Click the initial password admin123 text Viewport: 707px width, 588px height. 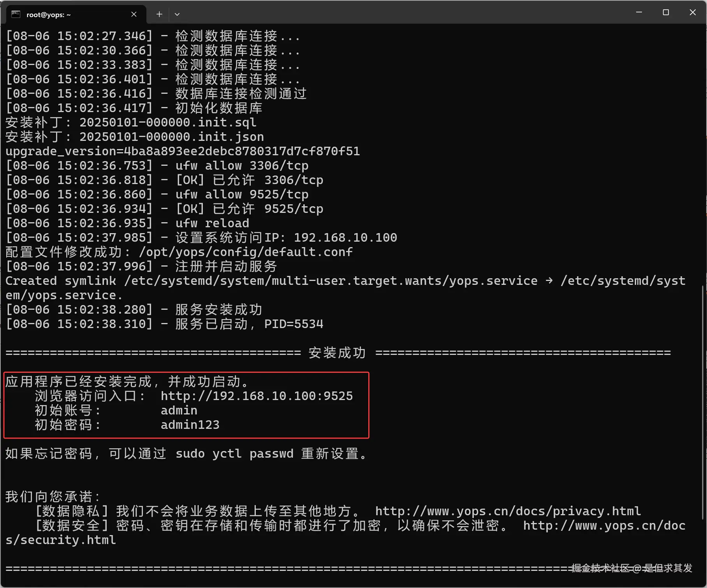pyautogui.click(x=190, y=425)
